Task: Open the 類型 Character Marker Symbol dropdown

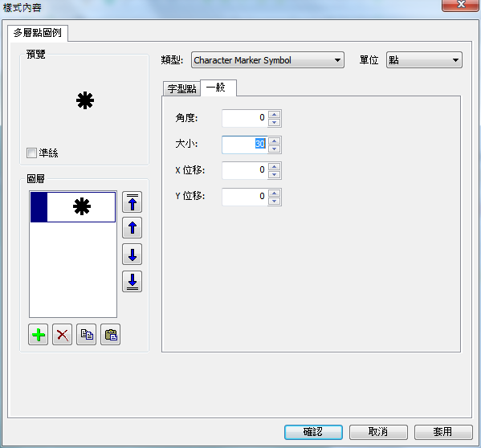Action: [267, 60]
